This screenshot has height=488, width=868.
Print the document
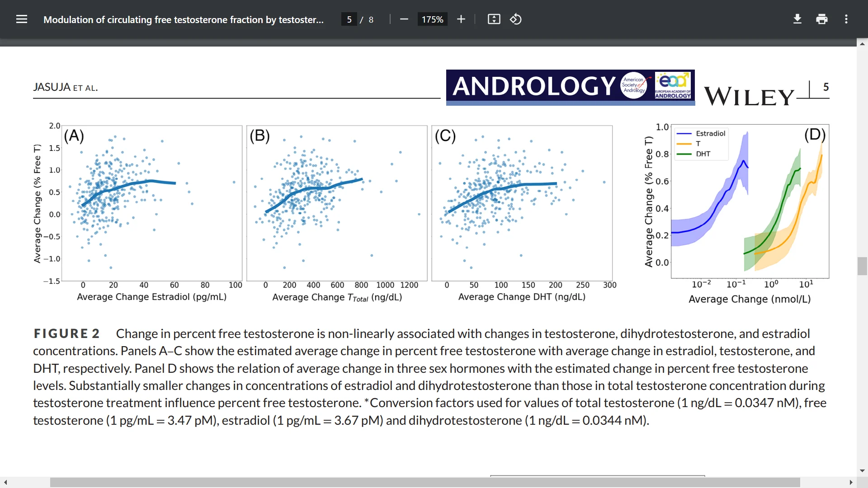coord(822,19)
